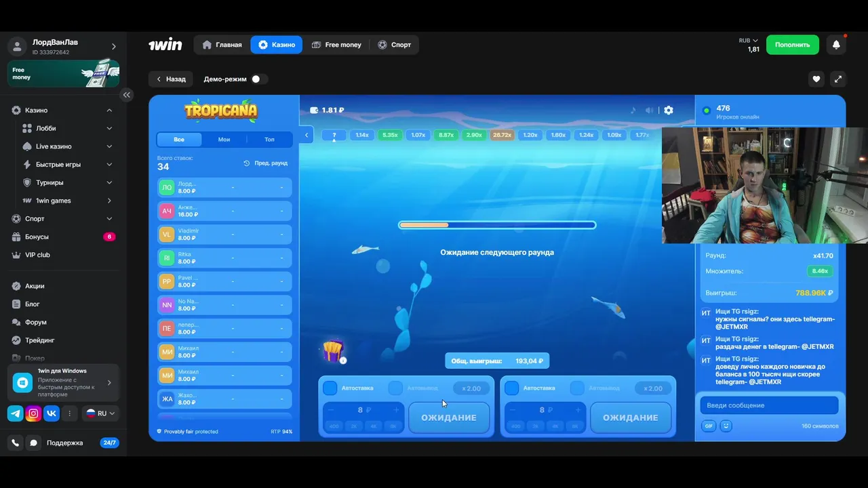The height and width of the screenshot is (488, 868).
Task: Click left bet panel Waiting button
Action: 449,418
